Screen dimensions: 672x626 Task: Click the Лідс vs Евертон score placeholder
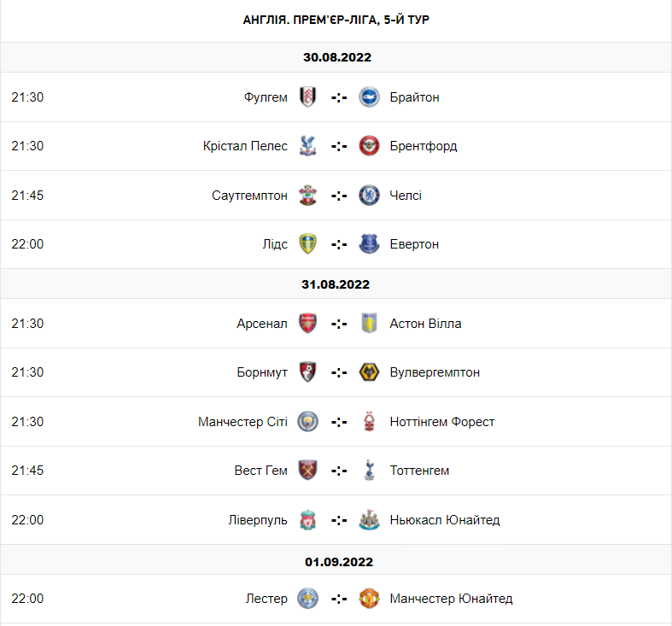point(339,244)
